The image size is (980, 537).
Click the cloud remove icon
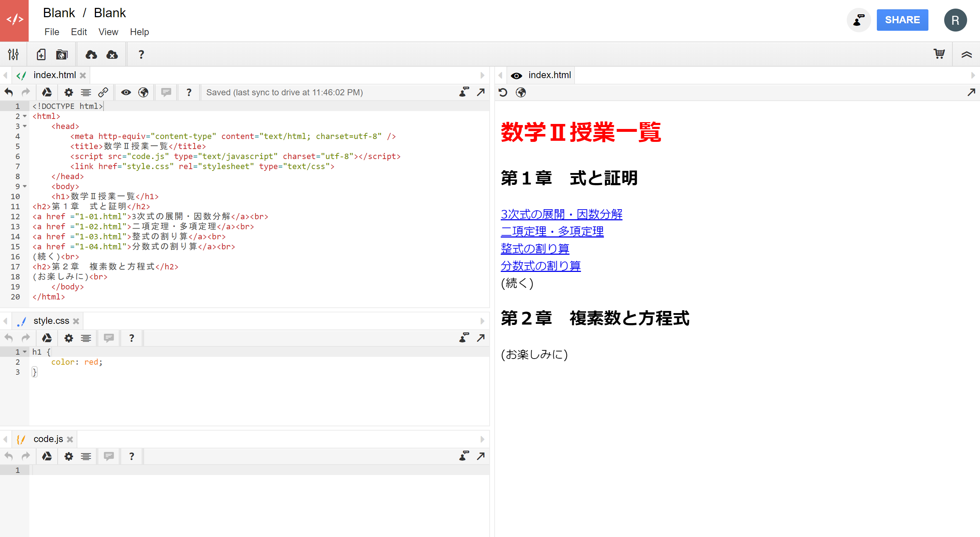pyautogui.click(x=112, y=54)
